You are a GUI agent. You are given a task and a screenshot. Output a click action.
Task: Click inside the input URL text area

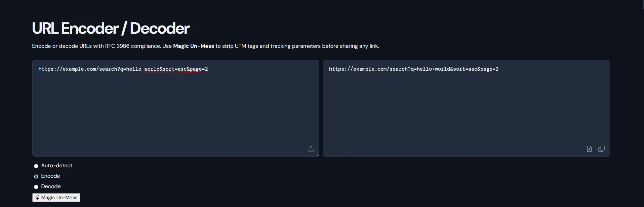pos(175,108)
